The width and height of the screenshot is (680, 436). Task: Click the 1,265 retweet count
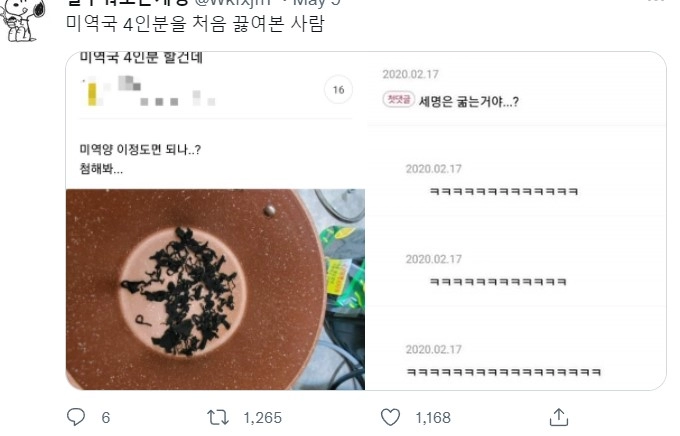pos(262,418)
